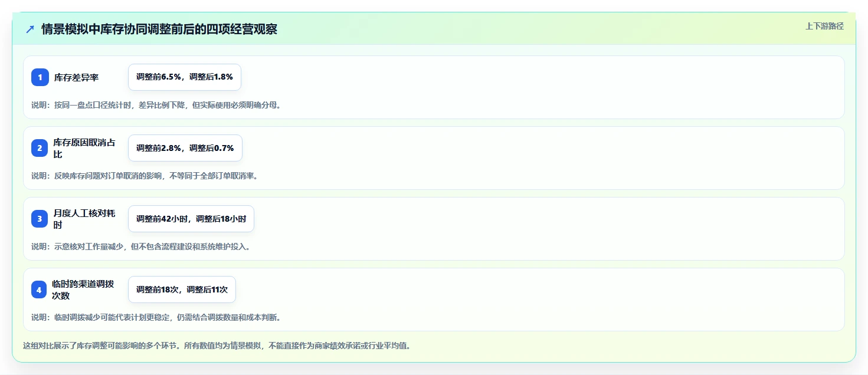The width and height of the screenshot is (868, 375).
Task: Select the number 2 badge for 库存原因取消占比
Action: click(x=40, y=148)
